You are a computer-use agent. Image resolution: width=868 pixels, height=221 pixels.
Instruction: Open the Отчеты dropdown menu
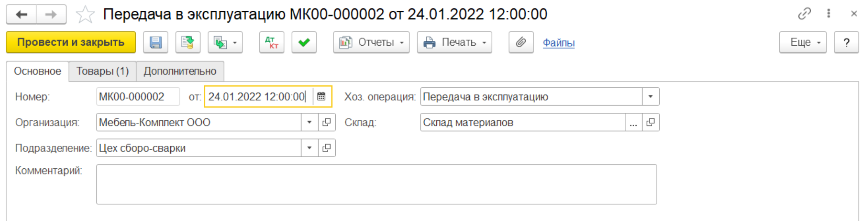pyautogui.click(x=371, y=42)
